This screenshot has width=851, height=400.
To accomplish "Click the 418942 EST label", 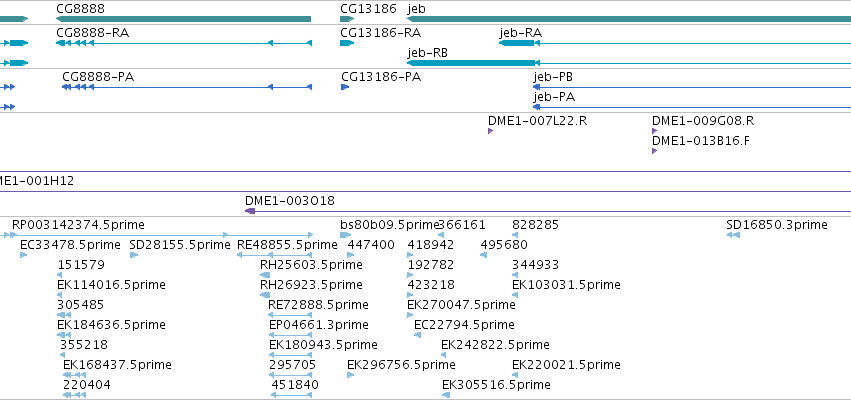I will (x=431, y=245).
